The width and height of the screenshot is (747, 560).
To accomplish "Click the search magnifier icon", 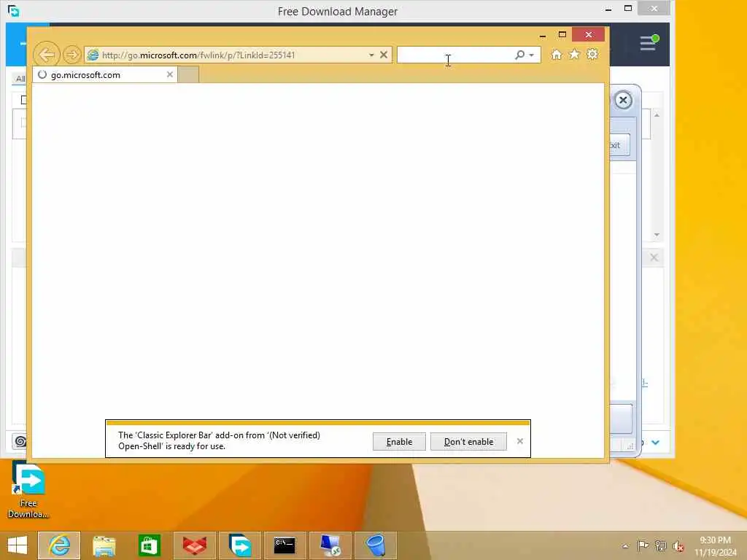I will click(519, 55).
